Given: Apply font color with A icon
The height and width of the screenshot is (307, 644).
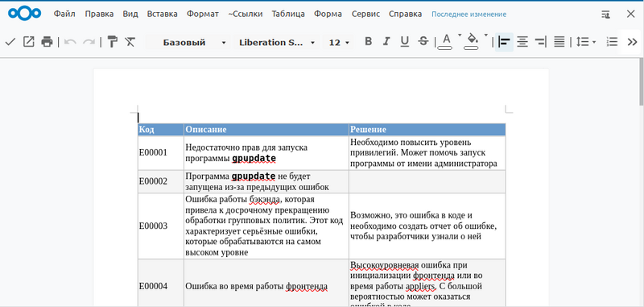Looking at the screenshot, I should point(446,39).
